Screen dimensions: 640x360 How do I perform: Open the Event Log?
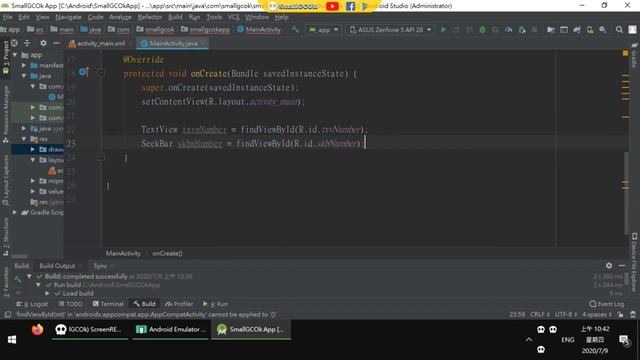[x=607, y=304]
